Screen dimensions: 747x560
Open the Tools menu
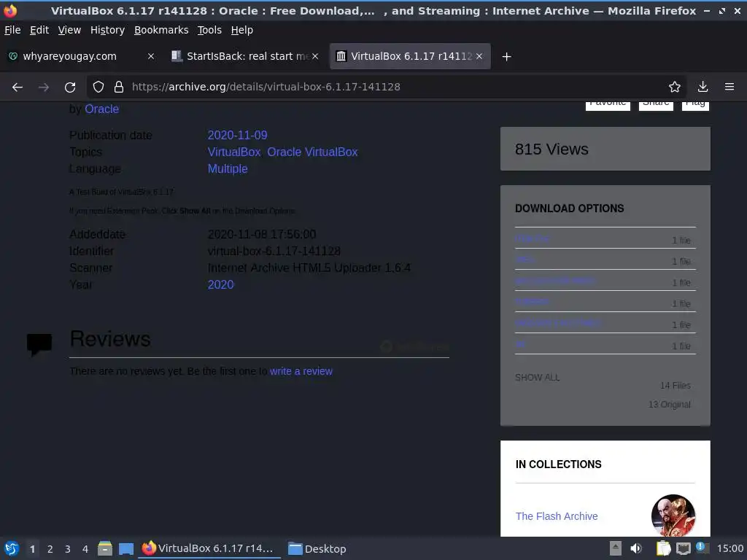click(x=209, y=30)
